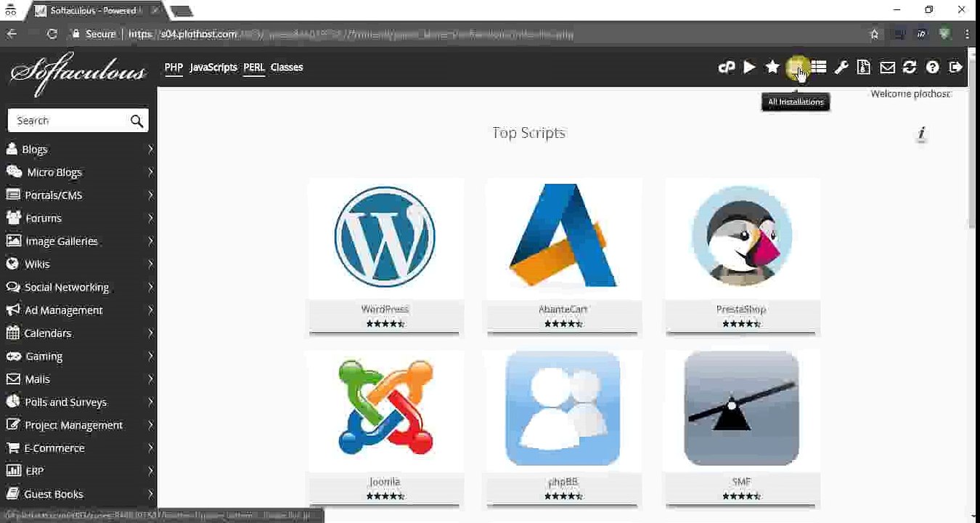The width and height of the screenshot is (980, 523).
Task: Click the Image Galleries picture icon
Action: click(13, 241)
